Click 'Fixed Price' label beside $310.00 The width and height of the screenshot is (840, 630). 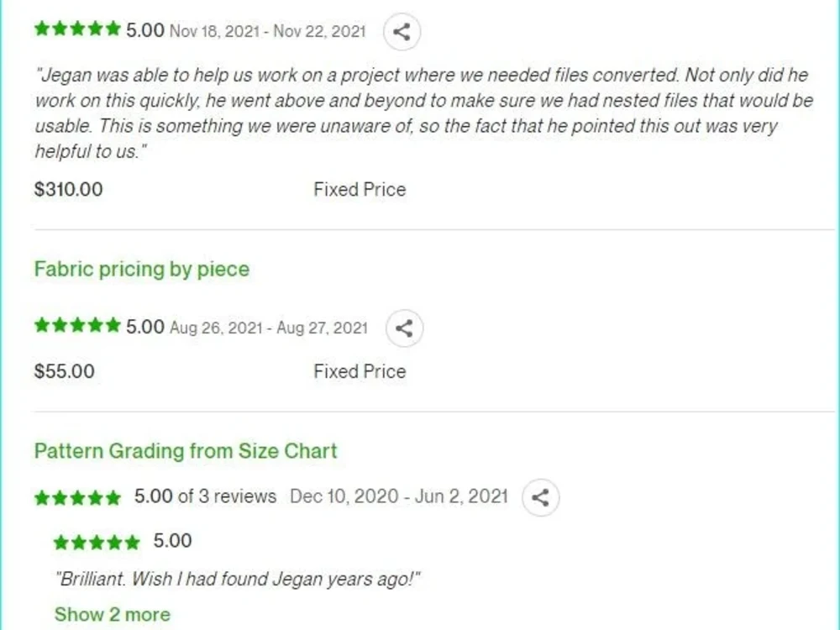click(x=360, y=189)
